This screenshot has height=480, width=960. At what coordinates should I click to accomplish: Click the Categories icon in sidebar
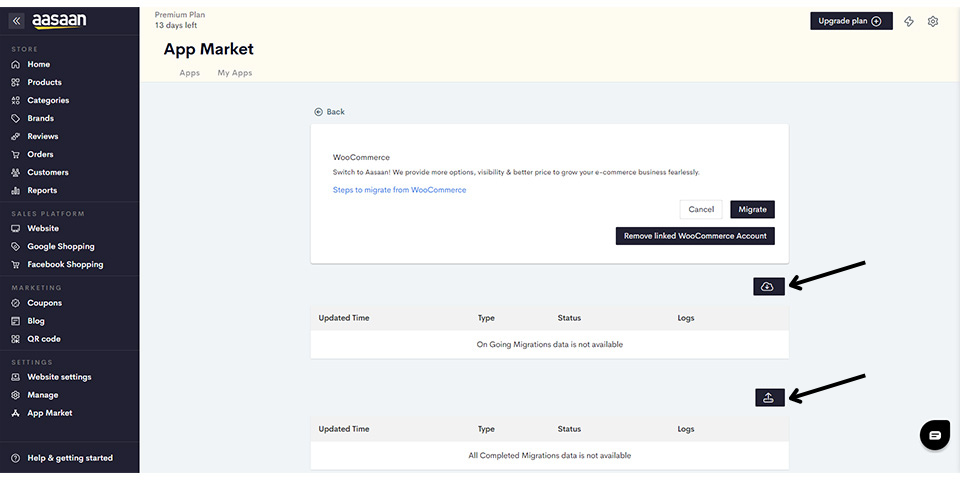[x=16, y=100]
